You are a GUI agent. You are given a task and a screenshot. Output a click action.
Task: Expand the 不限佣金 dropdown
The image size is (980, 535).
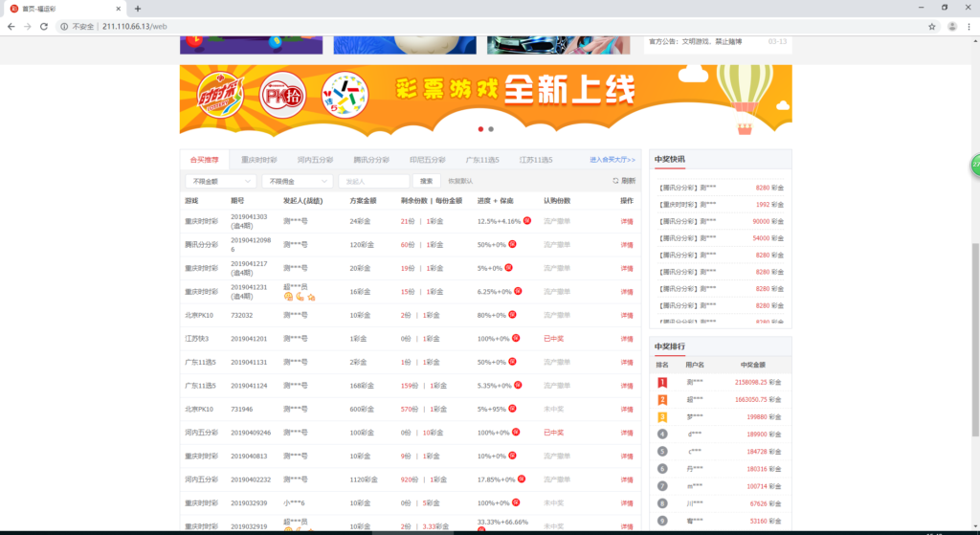[298, 181]
